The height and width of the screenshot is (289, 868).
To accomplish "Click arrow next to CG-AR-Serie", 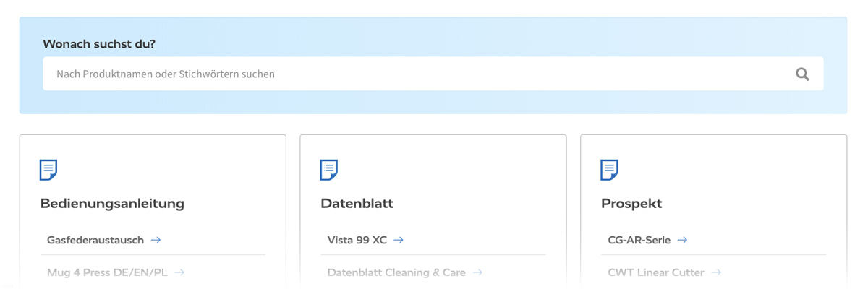I will [x=682, y=240].
